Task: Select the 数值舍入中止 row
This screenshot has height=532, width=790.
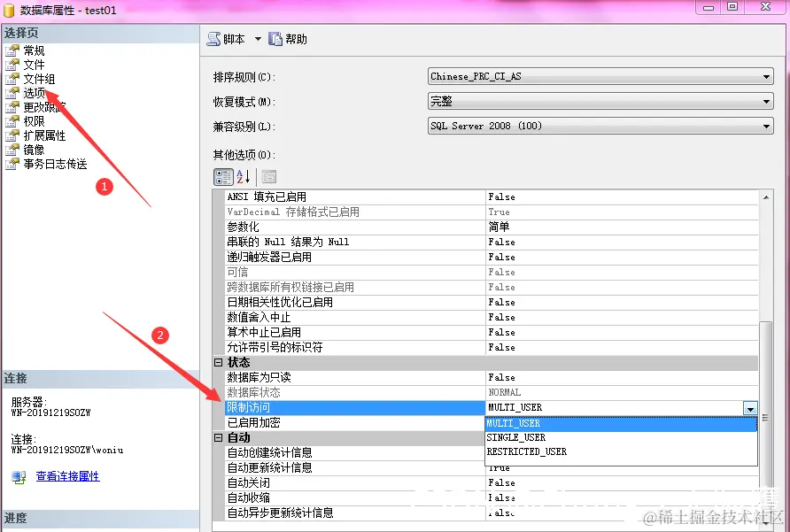Action: [492, 318]
